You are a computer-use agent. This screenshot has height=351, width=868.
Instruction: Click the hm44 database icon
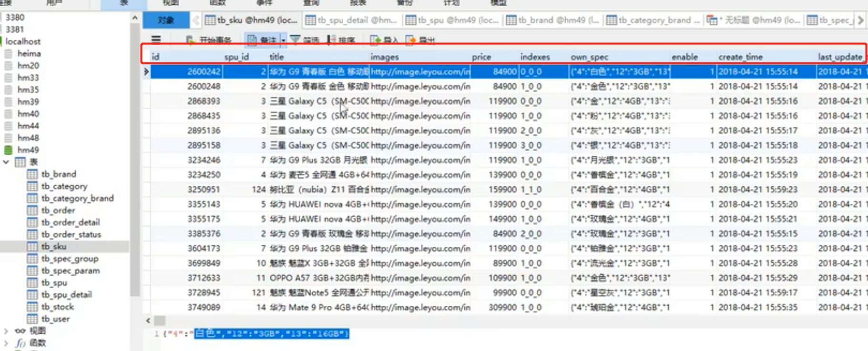coord(8,126)
